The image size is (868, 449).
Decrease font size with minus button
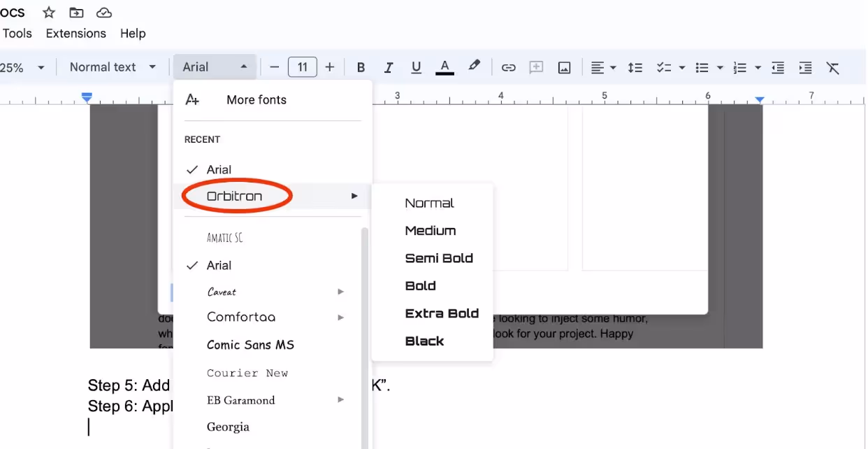(275, 67)
